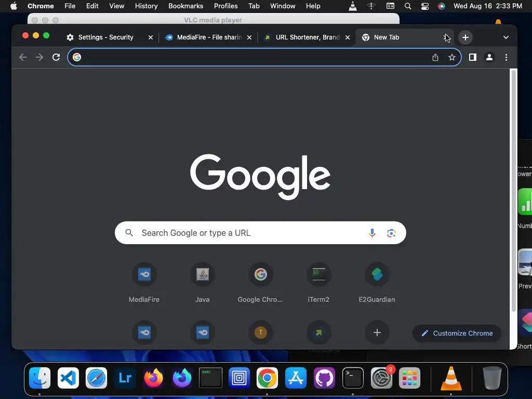Add a new shortcut tile
This screenshot has width=532, height=399.
click(377, 332)
